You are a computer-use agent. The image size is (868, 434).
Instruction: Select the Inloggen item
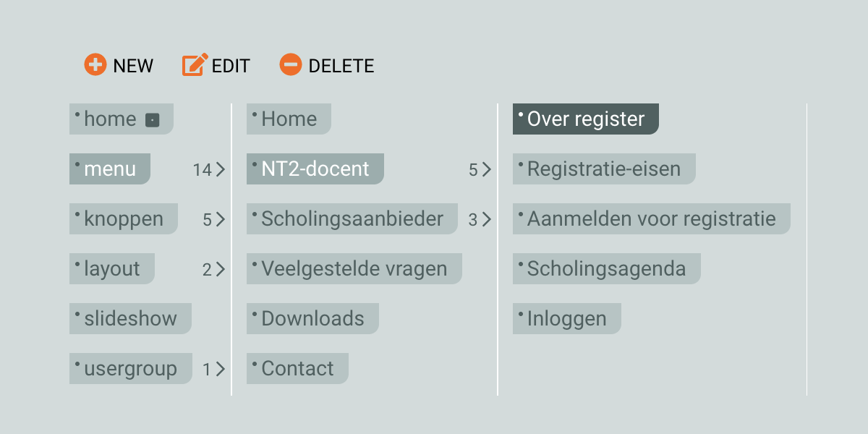[x=566, y=318]
